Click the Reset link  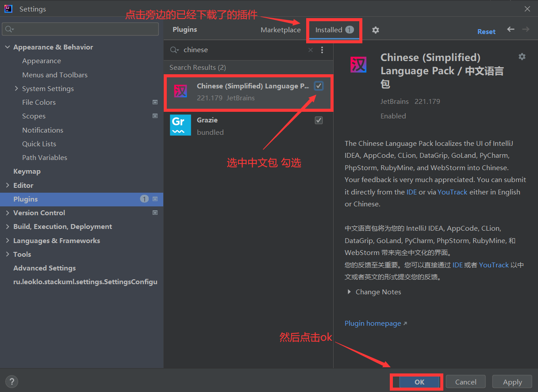pyautogui.click(x=486, y=32)
